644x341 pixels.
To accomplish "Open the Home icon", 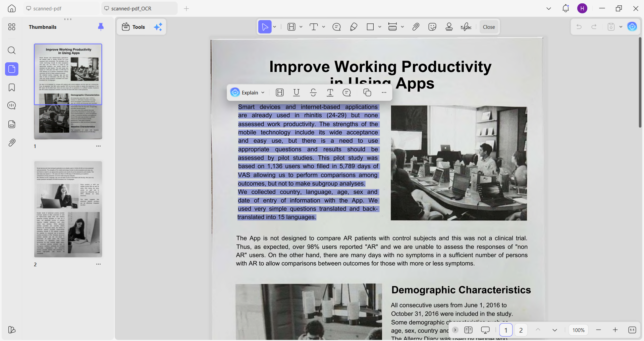I will click(x=12, y=8).
